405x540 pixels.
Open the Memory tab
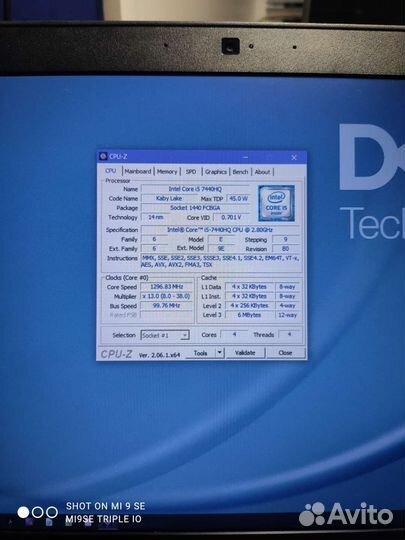click(x=167, y=171)
